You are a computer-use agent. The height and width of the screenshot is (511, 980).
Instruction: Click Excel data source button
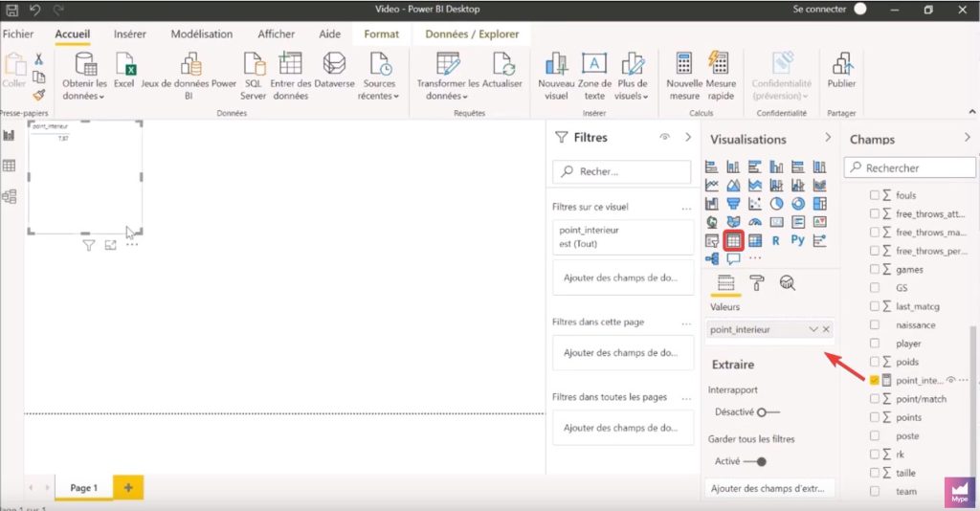tap(123, 70)
